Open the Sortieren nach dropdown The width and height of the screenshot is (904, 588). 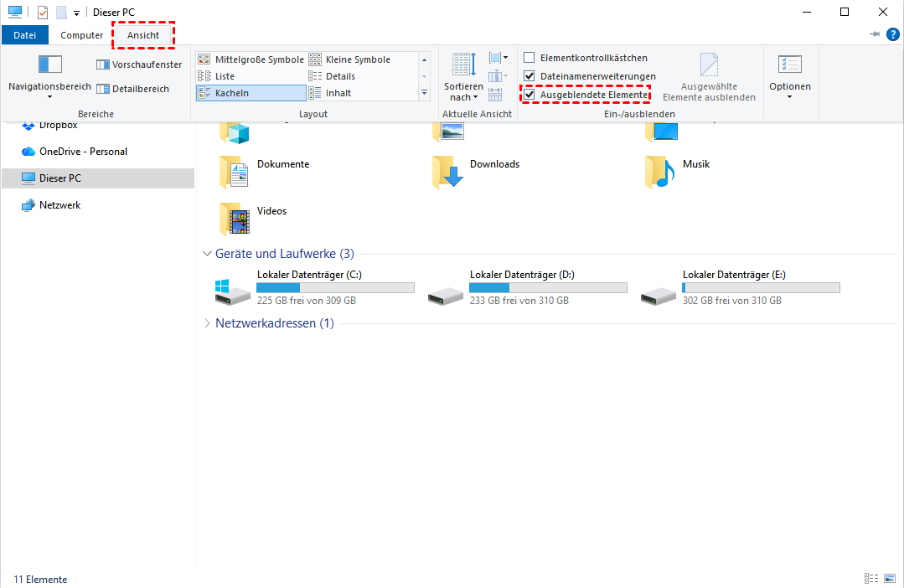point(463,92)
